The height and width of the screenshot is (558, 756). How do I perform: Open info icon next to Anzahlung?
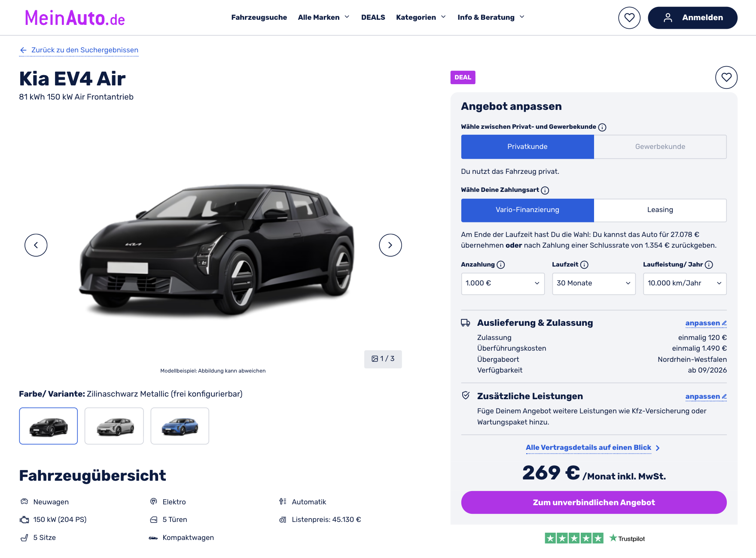[501, 265]
